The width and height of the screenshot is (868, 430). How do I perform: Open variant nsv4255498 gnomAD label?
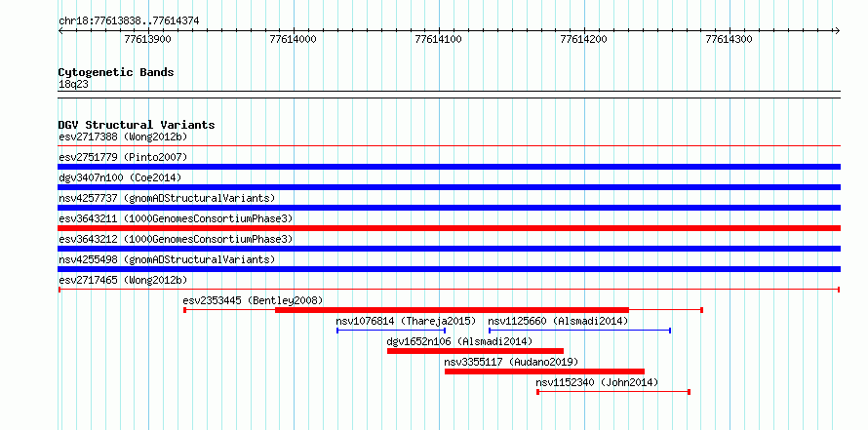(x=167, y=259)
